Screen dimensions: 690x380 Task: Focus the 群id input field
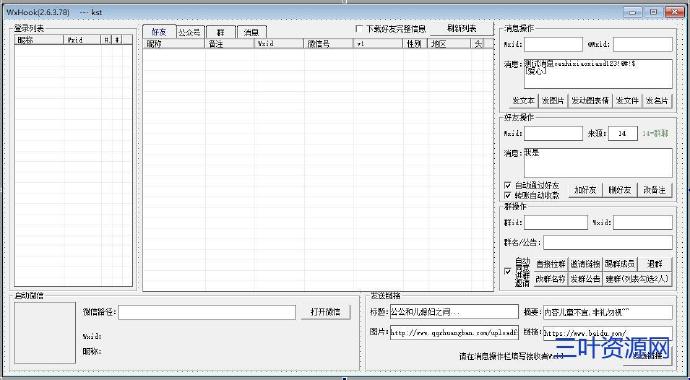click(x=555, y=223)
